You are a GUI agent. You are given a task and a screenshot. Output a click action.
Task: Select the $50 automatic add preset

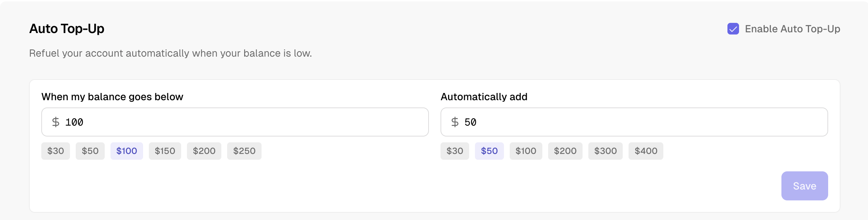click(x=489, y=151)
